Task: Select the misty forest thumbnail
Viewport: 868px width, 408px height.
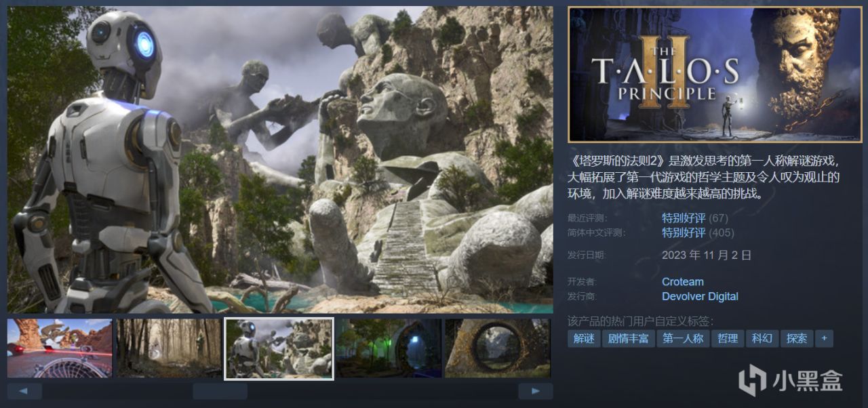Action: pyautogui.click(x=170, y=348)
